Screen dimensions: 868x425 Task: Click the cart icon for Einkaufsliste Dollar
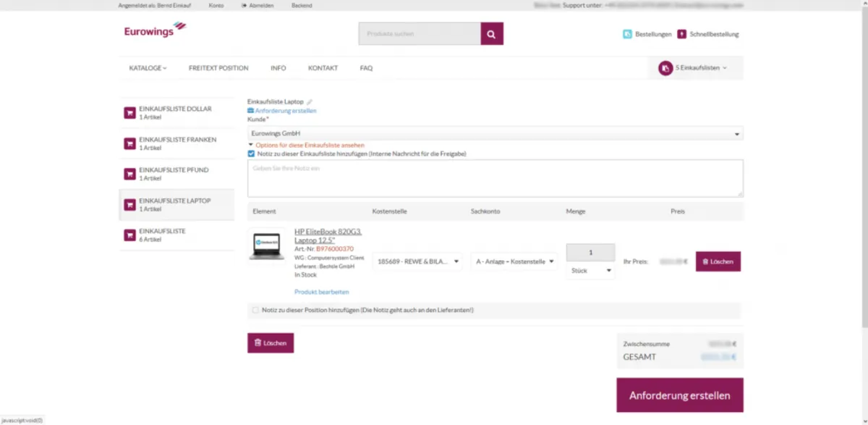click(130, 113)
